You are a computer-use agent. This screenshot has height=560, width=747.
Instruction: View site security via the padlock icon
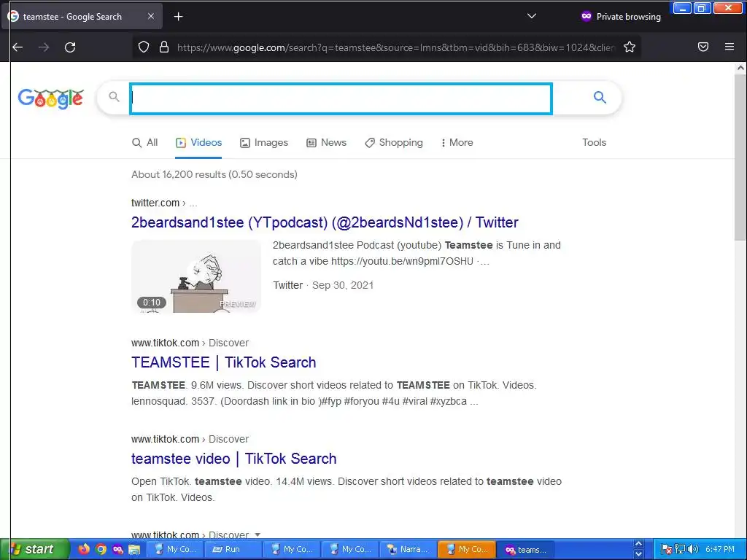click(x=164, y=47)
